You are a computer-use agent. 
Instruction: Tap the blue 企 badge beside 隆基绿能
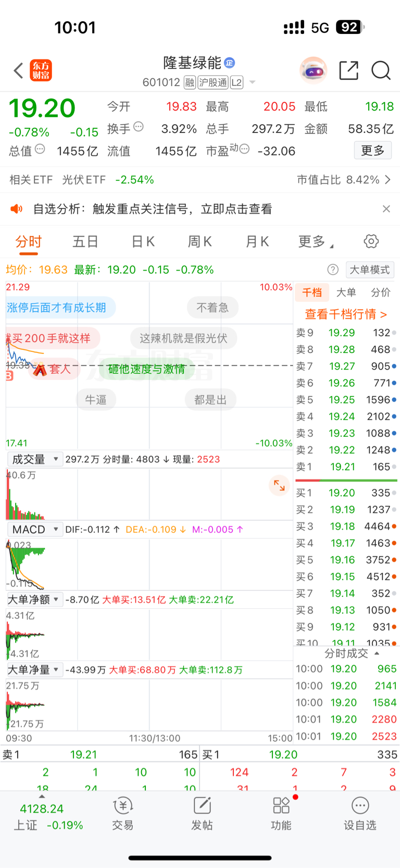[x=229, y=63]
